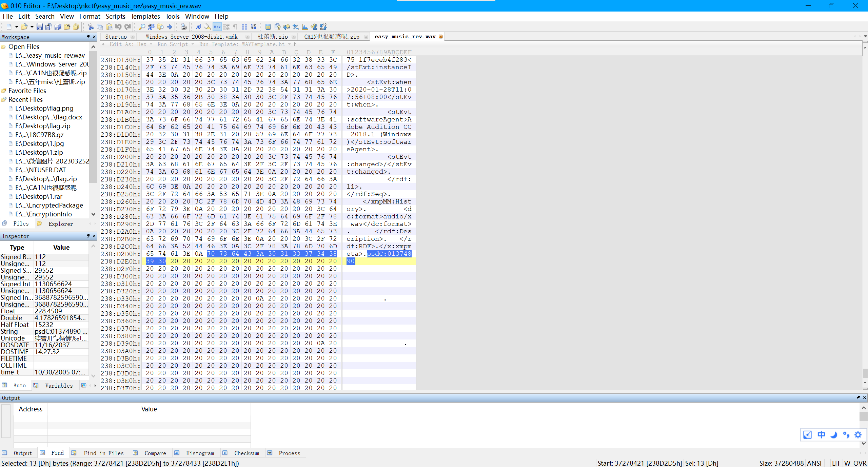Click the Cut scissors icon
Image resolution: width=868 pixels, height=467 pixels.
point(91,27)
